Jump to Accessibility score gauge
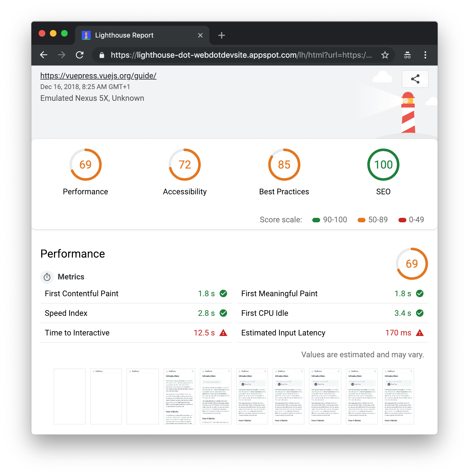This screenshot has height=476, width=469. click(x=185, y=165)
